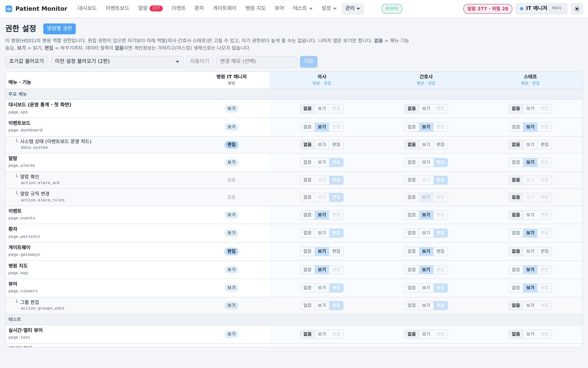Viewport: 588px width, 368px height.
Task: Focus the 변경 메모 (선택) input field
Action: tap(257, 61)
